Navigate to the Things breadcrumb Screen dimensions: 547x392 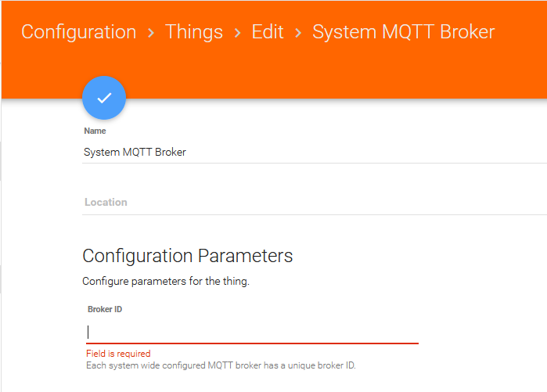[x=194, y=32]
